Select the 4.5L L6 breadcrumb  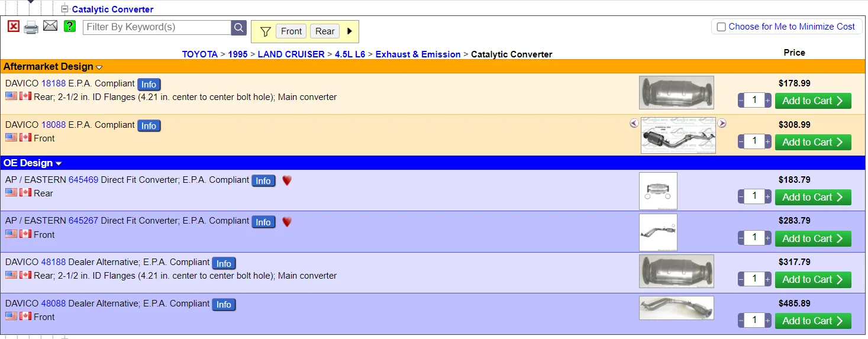[350, 54]
